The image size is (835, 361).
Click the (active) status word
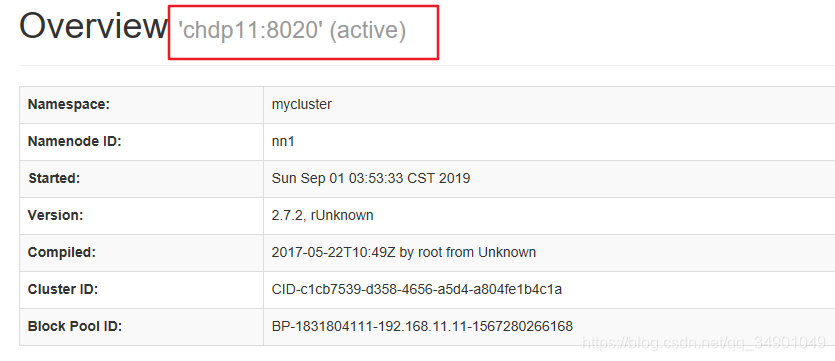pyautogui.click(x=368, y=31)
